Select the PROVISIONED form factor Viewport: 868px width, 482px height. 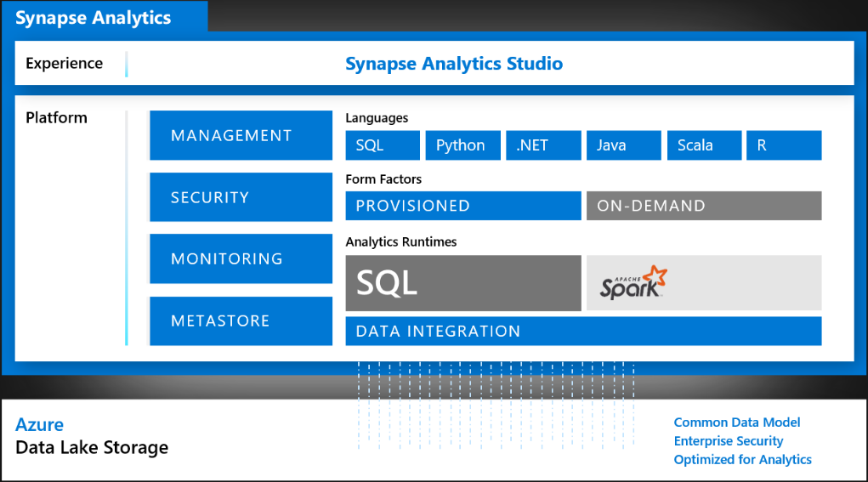click(463, 206)
